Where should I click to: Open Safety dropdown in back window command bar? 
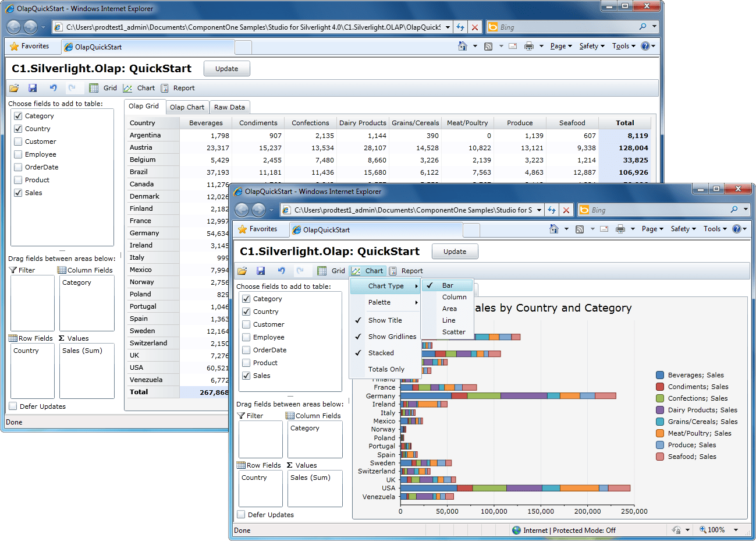click(x=592, y=46)
